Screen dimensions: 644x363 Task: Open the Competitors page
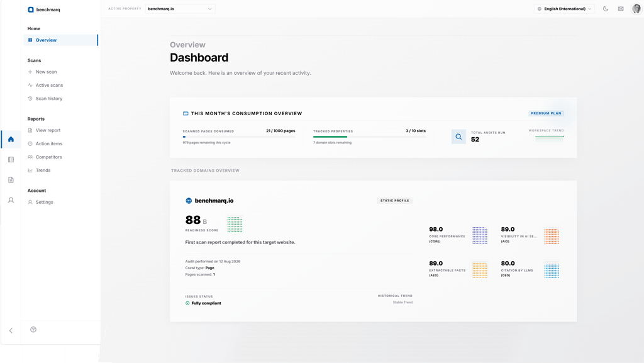(x=48, y=157)
